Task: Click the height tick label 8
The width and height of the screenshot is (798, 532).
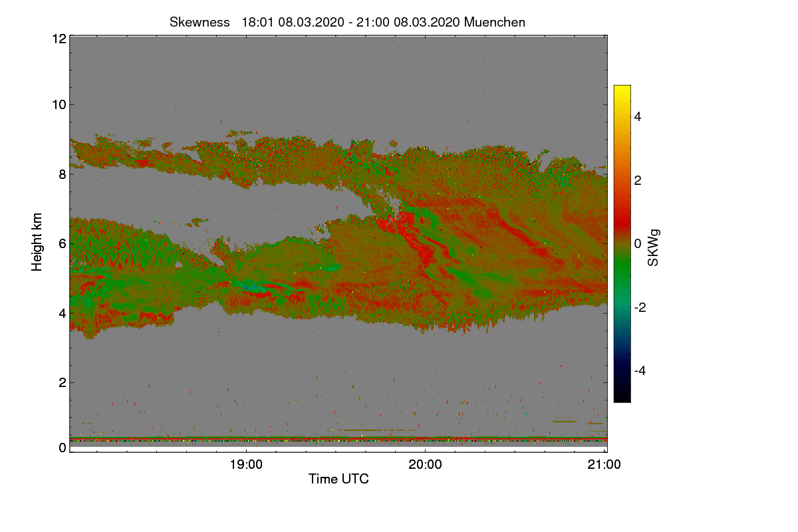Action: click(62, 174)
